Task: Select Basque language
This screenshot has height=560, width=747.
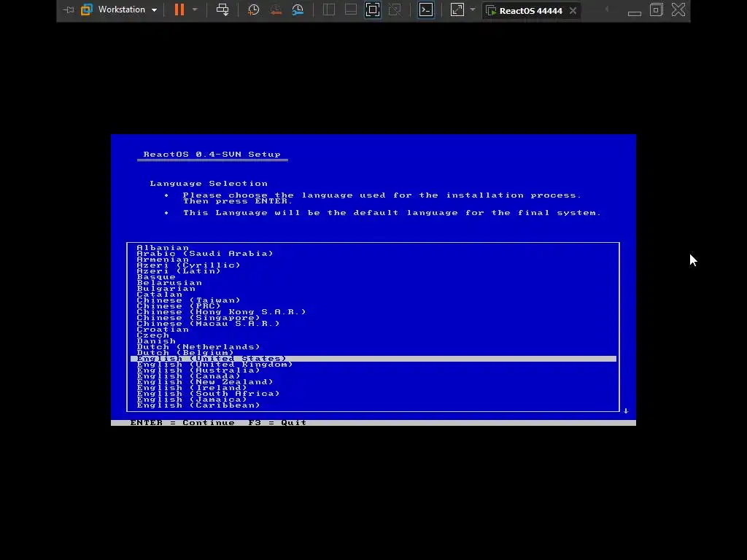Action: (x=156, y=276)
